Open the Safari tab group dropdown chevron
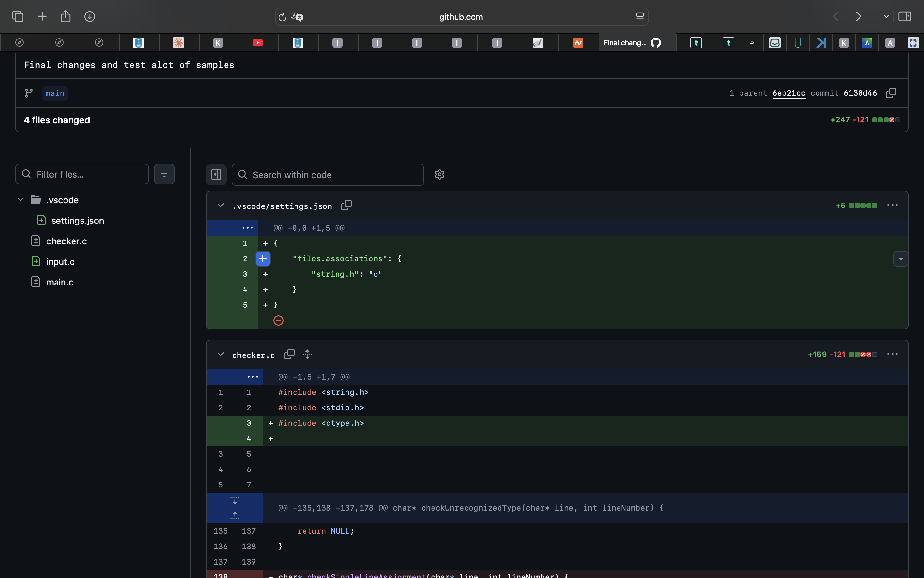This screenshot has width=924, height=578. coord(886,17)
